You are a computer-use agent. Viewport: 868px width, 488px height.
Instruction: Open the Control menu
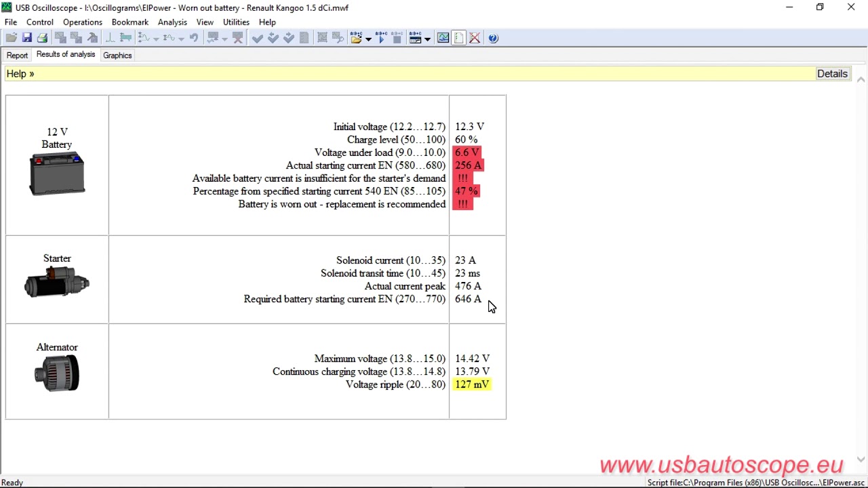pyautogui.click(x=40, y=22)
